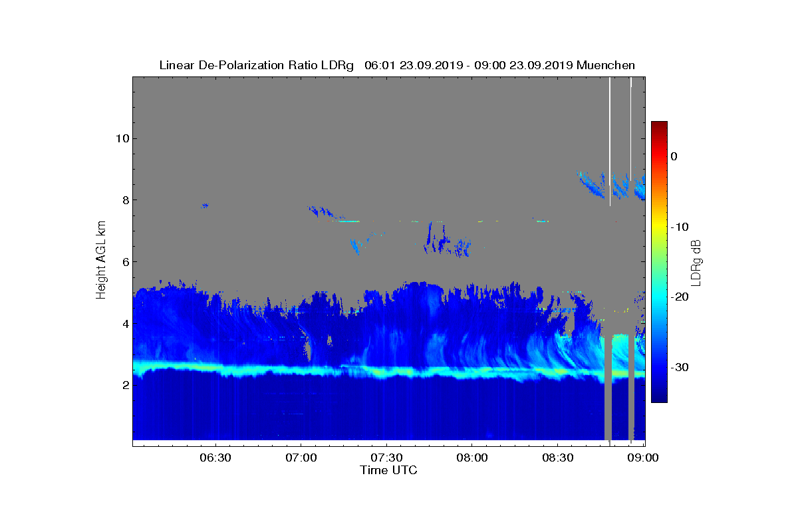Click the height tick label 4
The width and height of the screenshot is (798, 532).
[x=125, y=324]
